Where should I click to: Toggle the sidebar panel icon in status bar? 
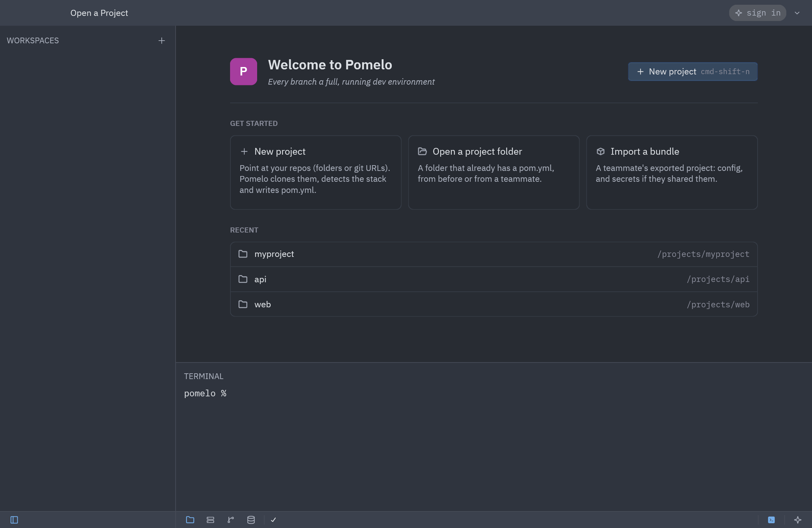coord(14,520)
